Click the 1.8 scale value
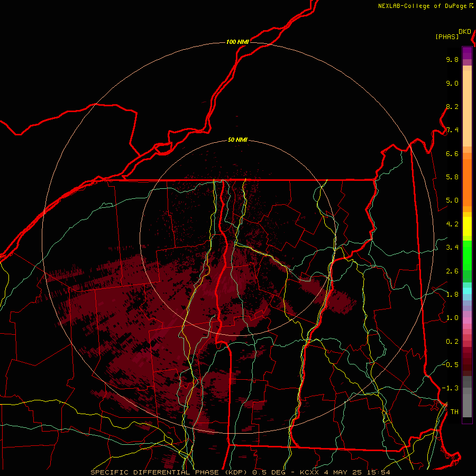This screenshot has width=476, height=476. click(x=452, y=295)
